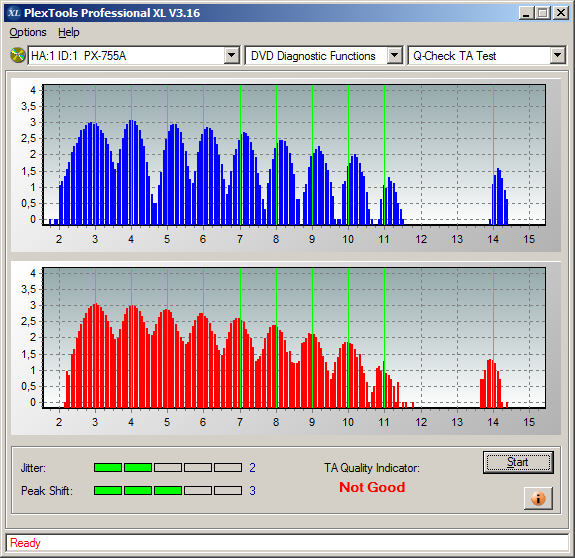575x558 pixels.
Task: Open the Help menu
Action: click(69, 32)
